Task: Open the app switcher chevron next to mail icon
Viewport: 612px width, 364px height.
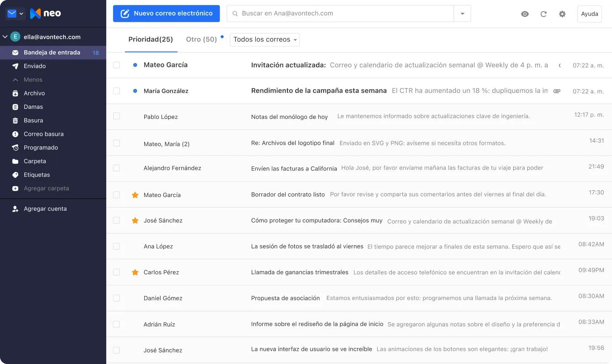Action: pyautogui.click(x=21, y=14)
